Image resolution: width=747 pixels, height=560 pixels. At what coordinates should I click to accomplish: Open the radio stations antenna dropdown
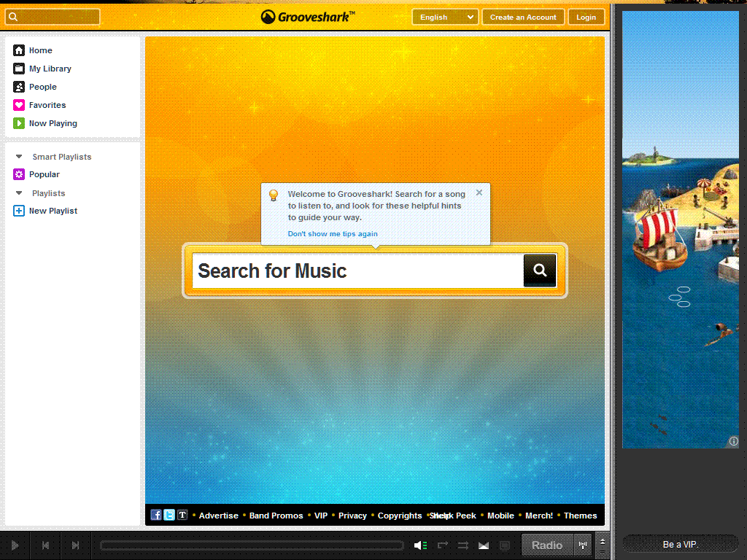click(583, 545)
